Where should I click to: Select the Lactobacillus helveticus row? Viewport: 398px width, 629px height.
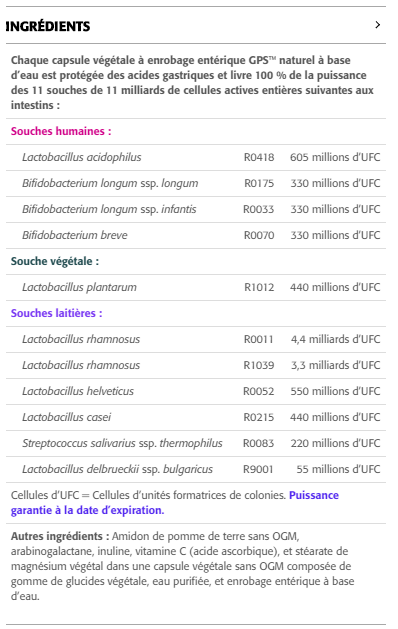click(x=196, y=391)
